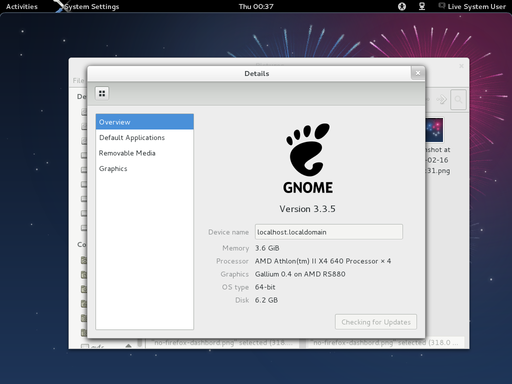The width and height of the screenshot is (512, 384).
Task: Close the Details window
Action: (x=418, y=73)
